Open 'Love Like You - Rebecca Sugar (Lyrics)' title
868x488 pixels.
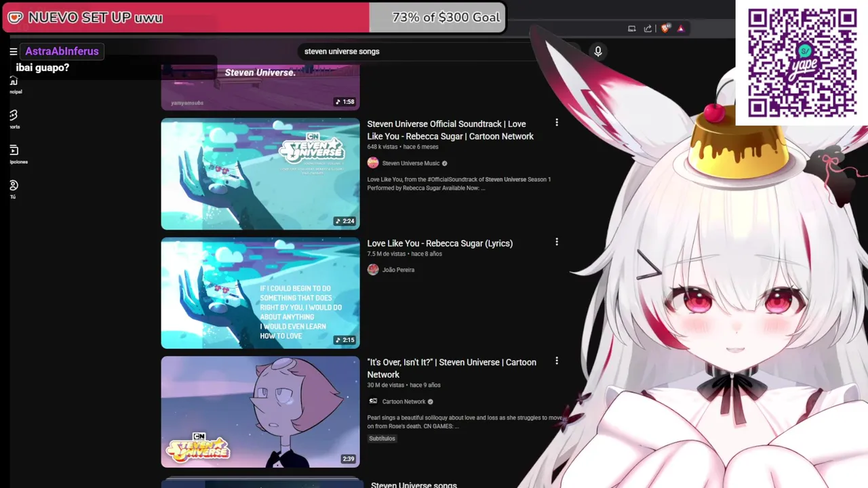point(439,243)
